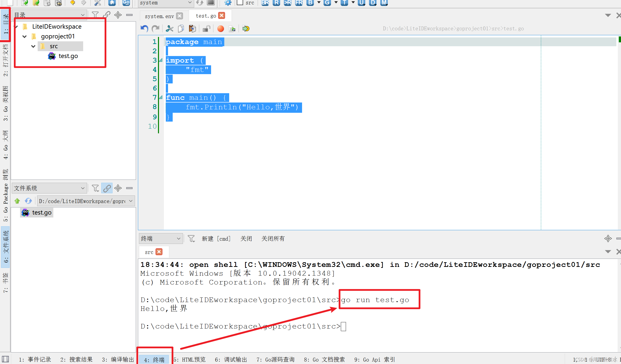
Task: Close the system.env editor tab
Action: click(x=180, y=16)
